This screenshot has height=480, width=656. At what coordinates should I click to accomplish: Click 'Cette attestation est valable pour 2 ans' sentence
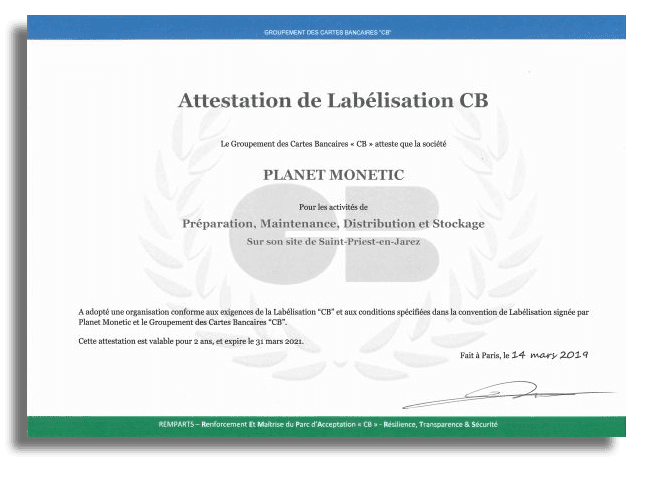191,341
